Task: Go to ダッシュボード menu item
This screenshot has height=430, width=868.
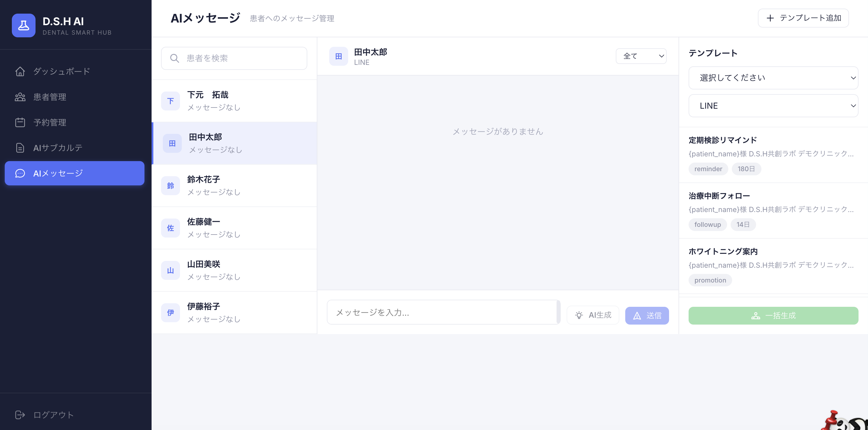Action: pyautogui.click(x=75, y=71)
